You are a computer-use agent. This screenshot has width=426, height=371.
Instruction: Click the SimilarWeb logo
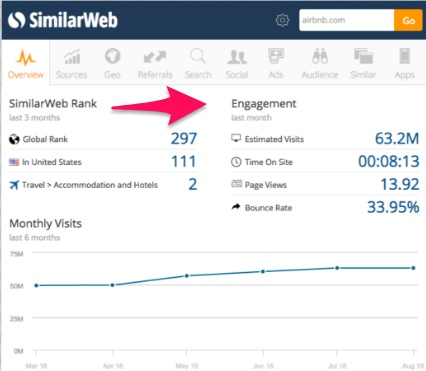63,20
